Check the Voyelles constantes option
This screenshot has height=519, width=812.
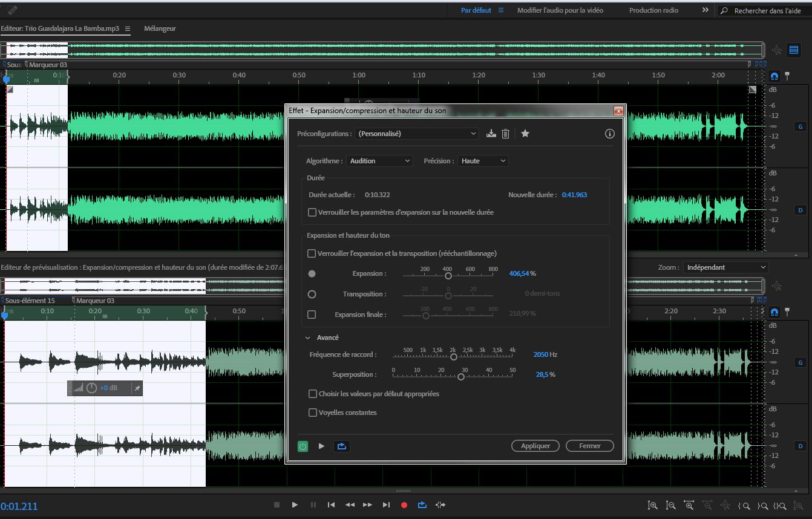[x=312, y=413]
